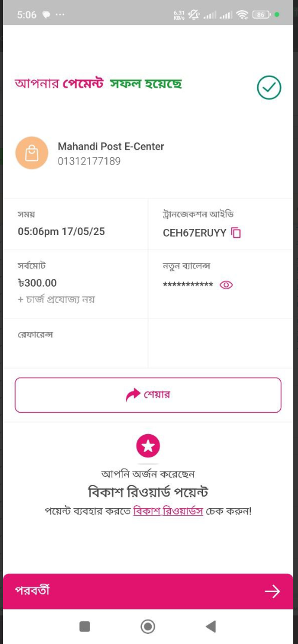
Task: Tap the শেয়ার share button
Action: pos(148,395)
